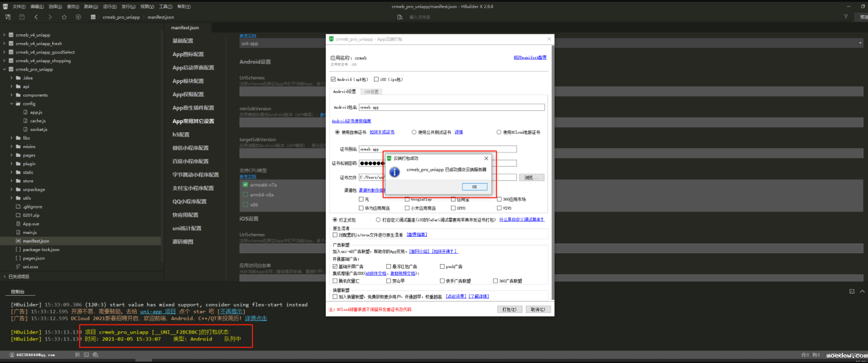The image size is (868, 363).
Task: Click OK in the 云端打包成功 dialog
Action: click(474, 187)
